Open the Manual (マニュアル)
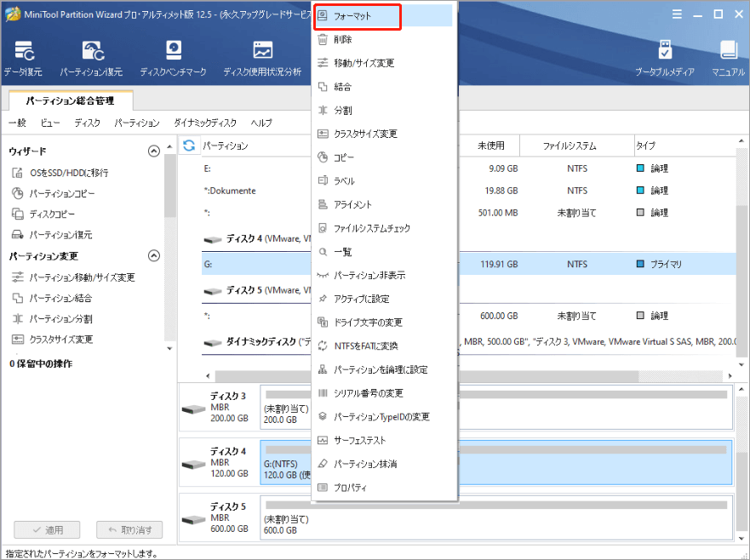The image size is (750, 560). click(x=728, y=59)
